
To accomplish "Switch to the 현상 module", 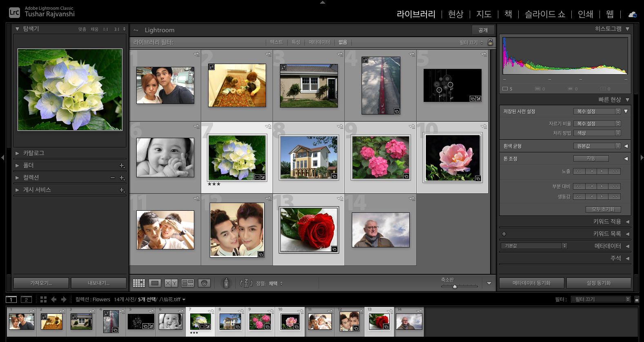I will (455, 14).
